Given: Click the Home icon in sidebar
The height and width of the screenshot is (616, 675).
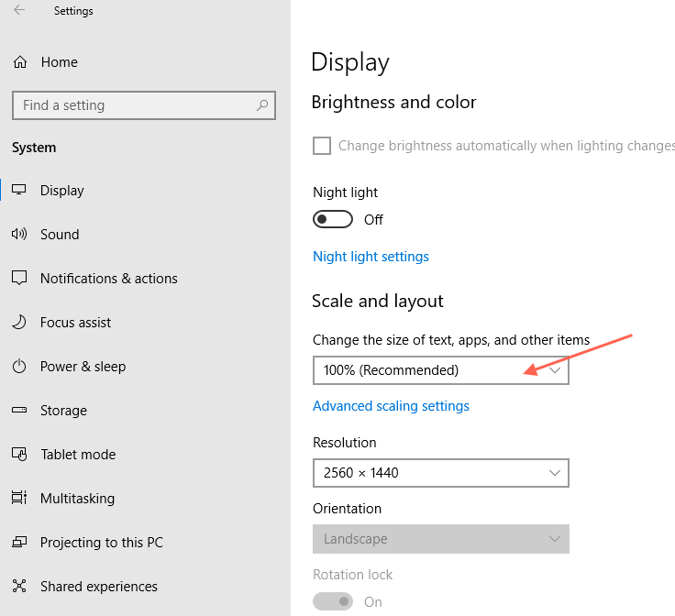Looking at the screenshot, I should (19, 62).
